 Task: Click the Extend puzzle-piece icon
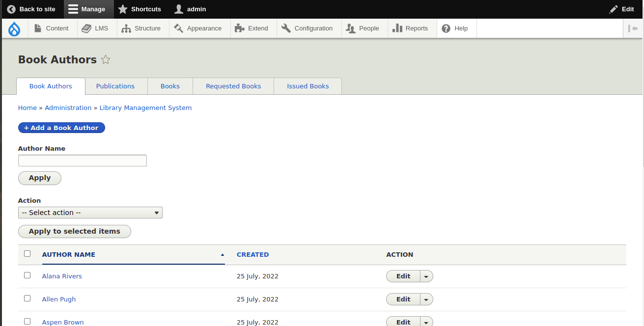coord(239,28)
